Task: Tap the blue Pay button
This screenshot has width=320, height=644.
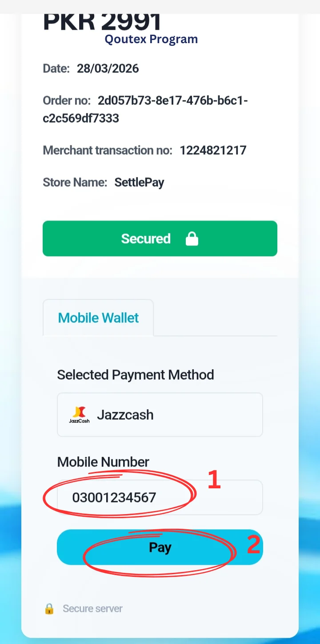Action: (x=160, y=547)
